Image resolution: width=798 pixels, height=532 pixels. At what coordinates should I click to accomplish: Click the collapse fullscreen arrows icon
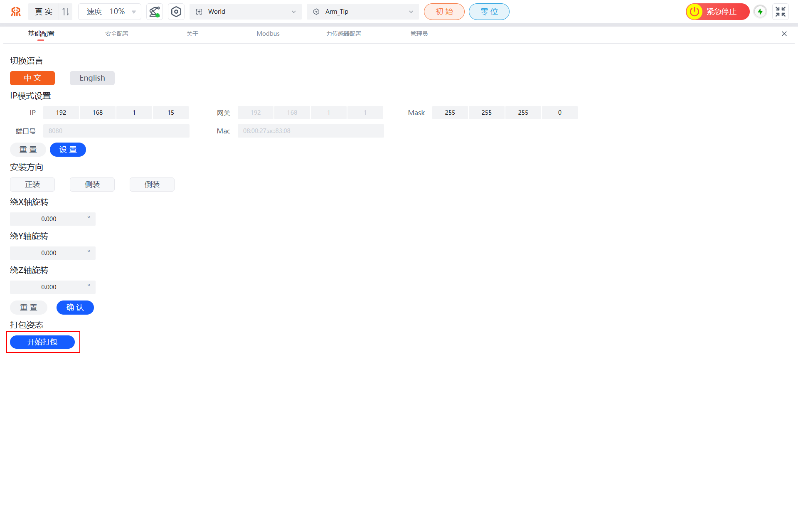coord(781,12)
